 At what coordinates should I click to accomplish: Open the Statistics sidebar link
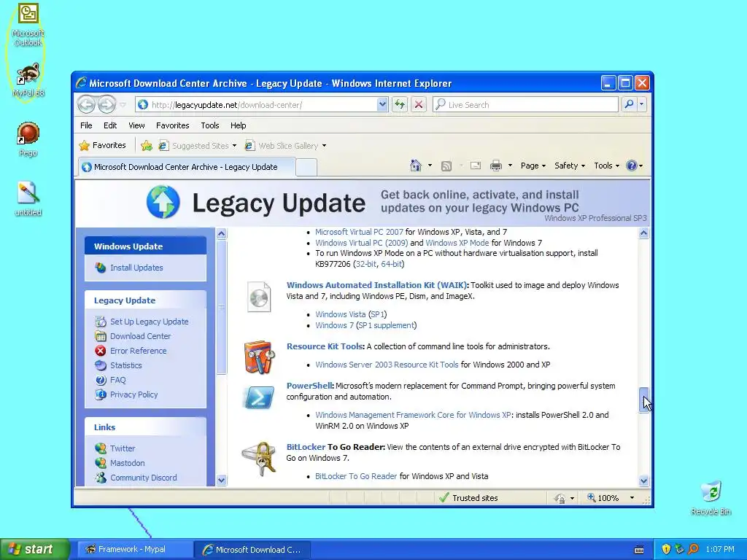point(125,365)
